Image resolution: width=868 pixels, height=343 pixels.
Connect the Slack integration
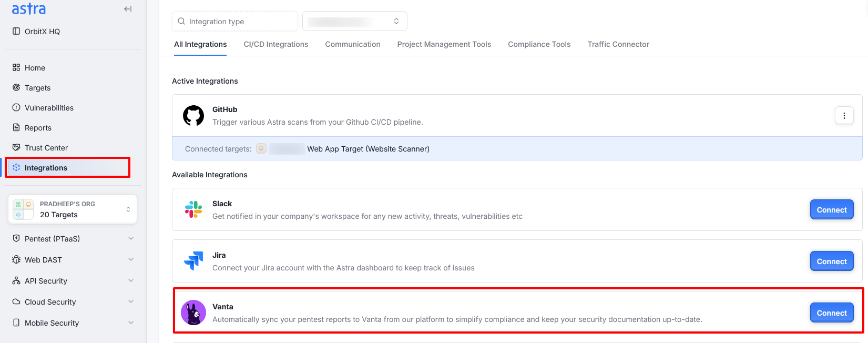tap(832, 209)
